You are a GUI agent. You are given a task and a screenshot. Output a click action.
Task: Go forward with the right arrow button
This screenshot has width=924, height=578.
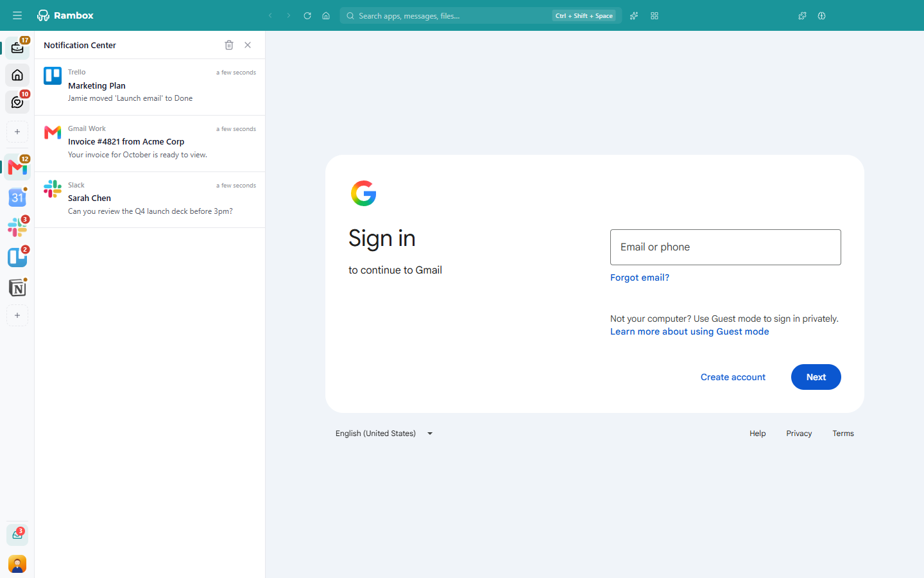(x=289, y=15)
